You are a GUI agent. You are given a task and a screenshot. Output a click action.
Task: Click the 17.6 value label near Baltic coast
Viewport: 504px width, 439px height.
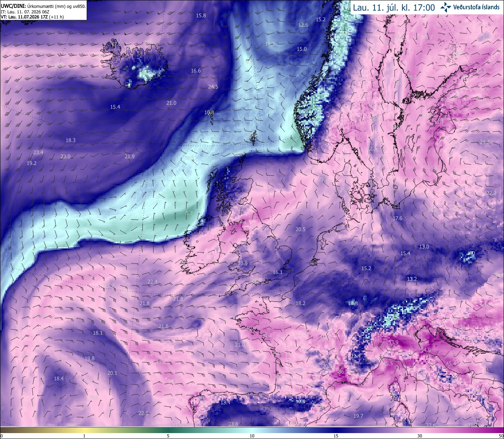click(x=397, y=218)
